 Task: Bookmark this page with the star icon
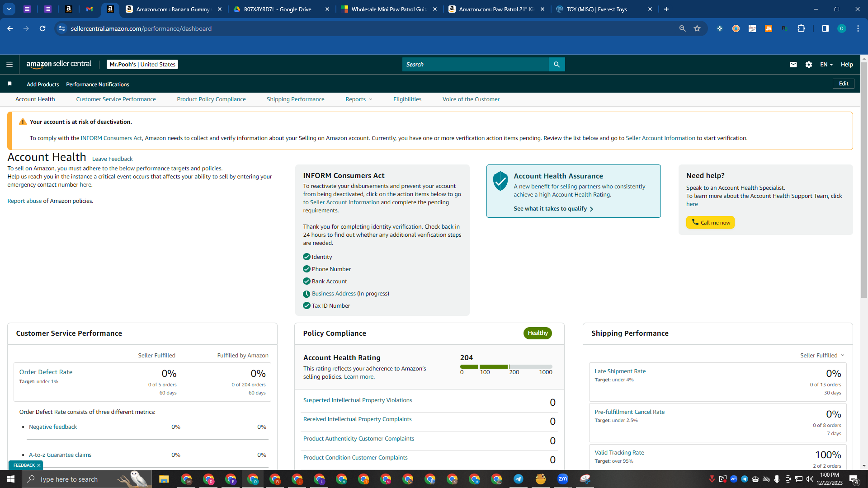pos(697,28)
